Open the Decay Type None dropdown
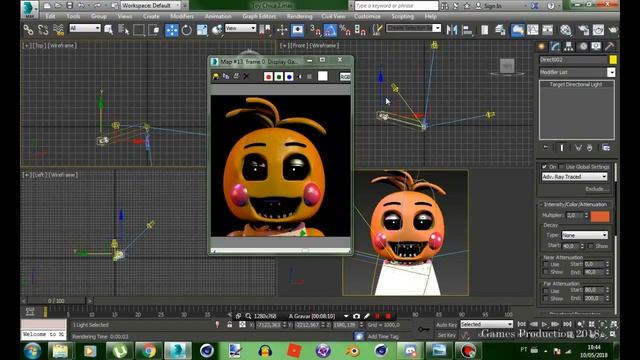 [584, 235]
